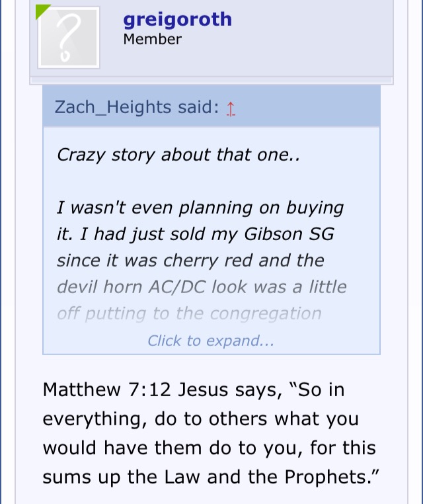Click the red arrow beside Zach_Heights said
Viewport: 423px width, 504px height.
231,108
